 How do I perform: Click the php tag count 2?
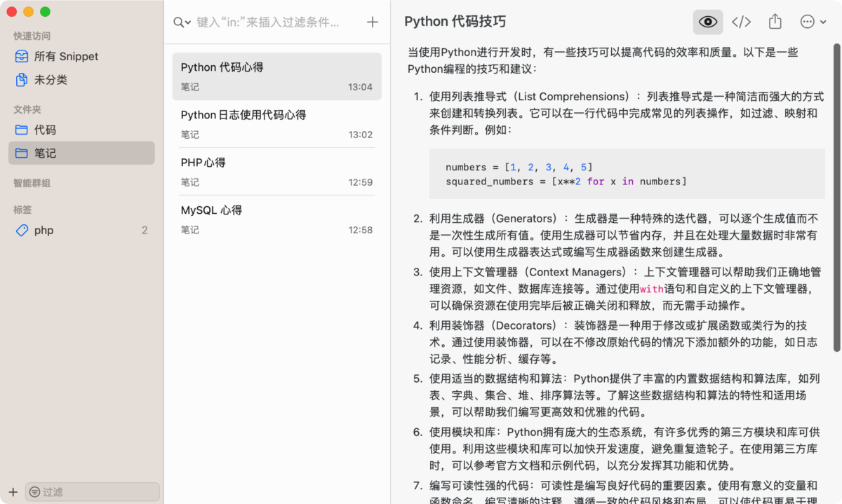145,230
